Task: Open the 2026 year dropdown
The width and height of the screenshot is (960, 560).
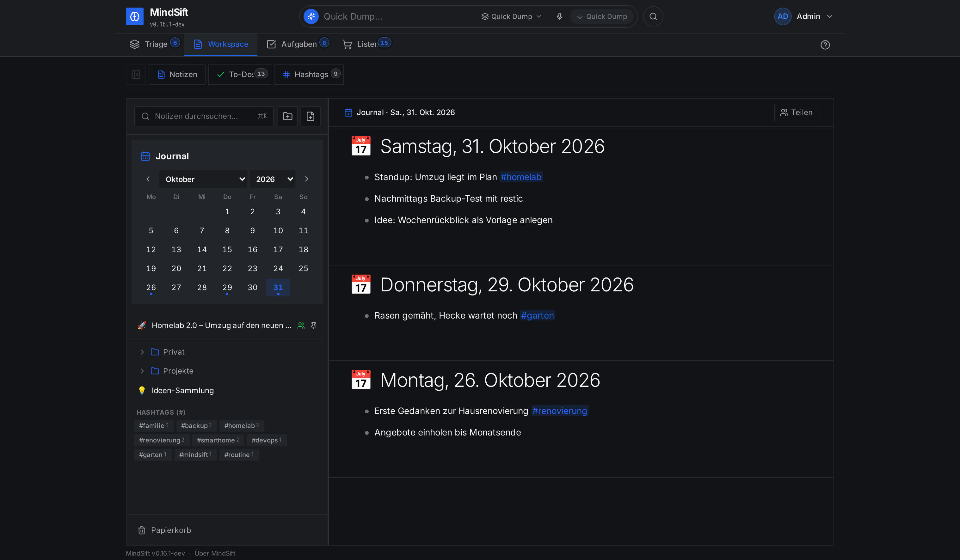Action: tap(273, 179)
